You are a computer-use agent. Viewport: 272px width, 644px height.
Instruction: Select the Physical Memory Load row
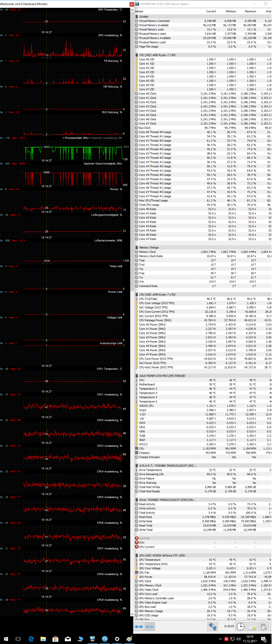[x=203, y=42]
